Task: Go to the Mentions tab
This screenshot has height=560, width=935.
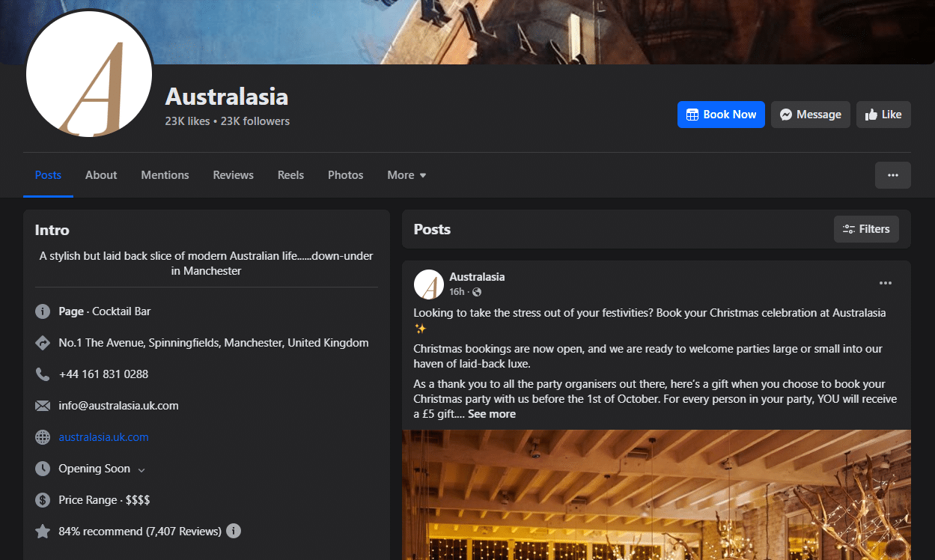Action: (x=165, y=175)
